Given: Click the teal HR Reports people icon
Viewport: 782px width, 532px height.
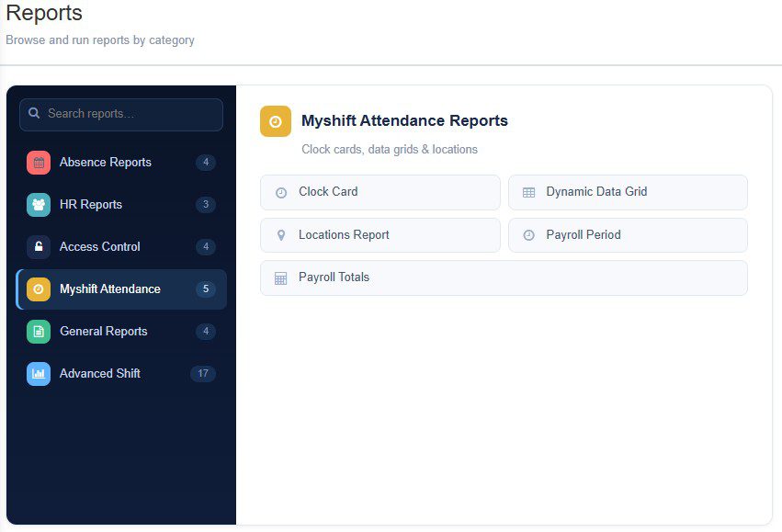Looking at the screenshot, I should [39, 205].
